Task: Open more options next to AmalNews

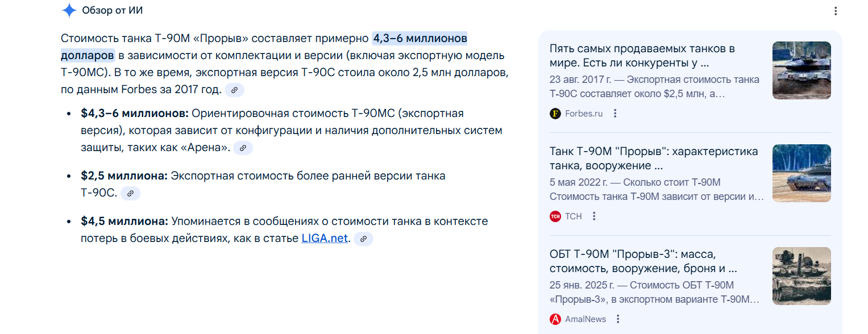Action: (618, 319)
